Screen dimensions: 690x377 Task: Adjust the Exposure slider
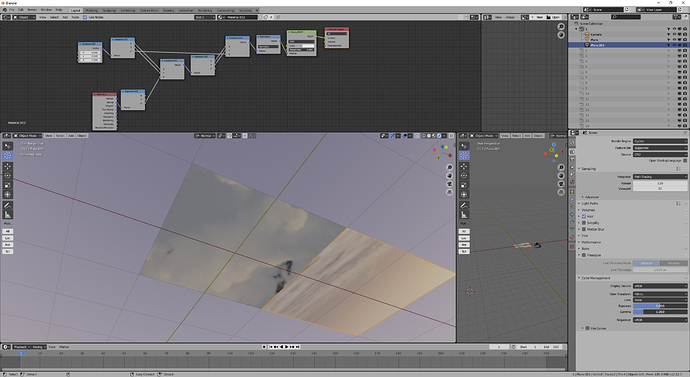tap(660, 306)
